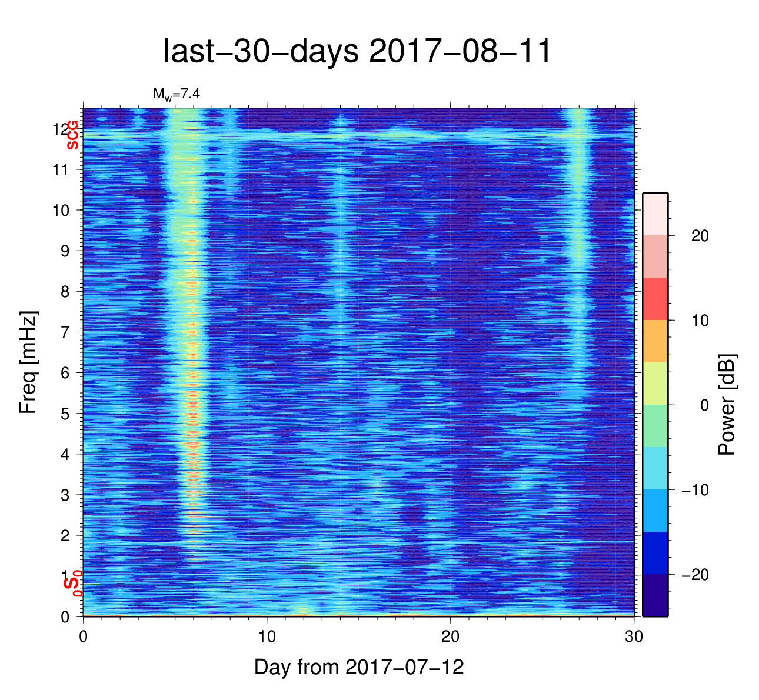Pick the dark purple bottom colorbar swatch

coord(655,595)
